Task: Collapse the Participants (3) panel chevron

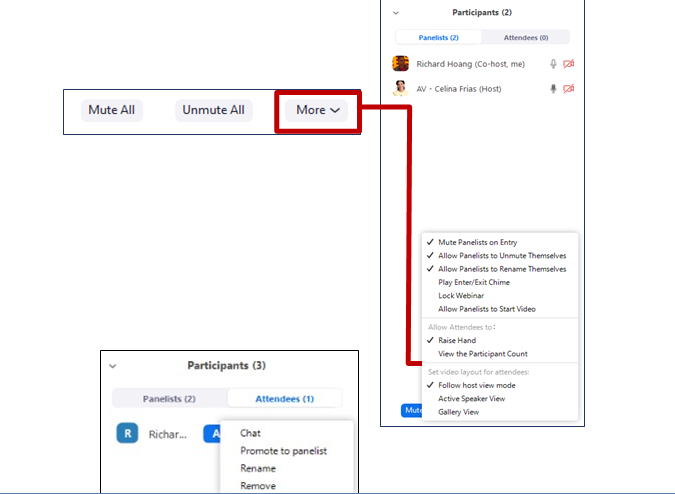Action: point(113,367)
